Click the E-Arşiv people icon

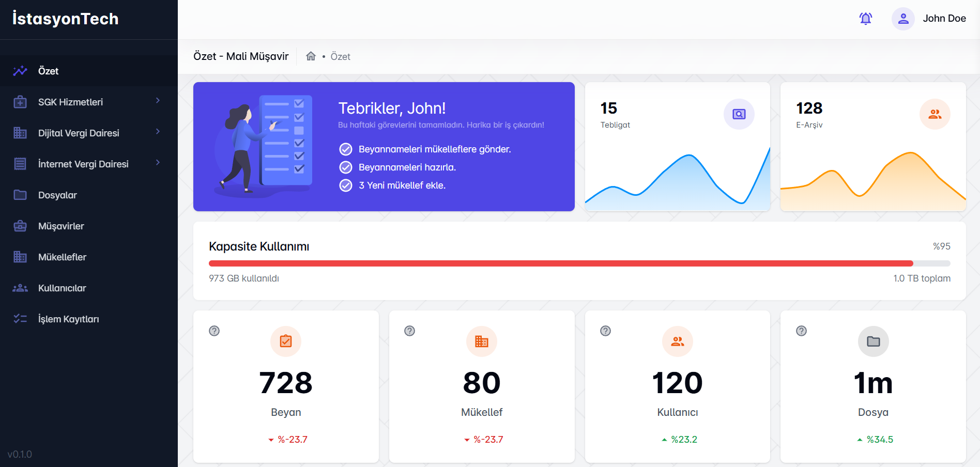[x=935, y=114]
